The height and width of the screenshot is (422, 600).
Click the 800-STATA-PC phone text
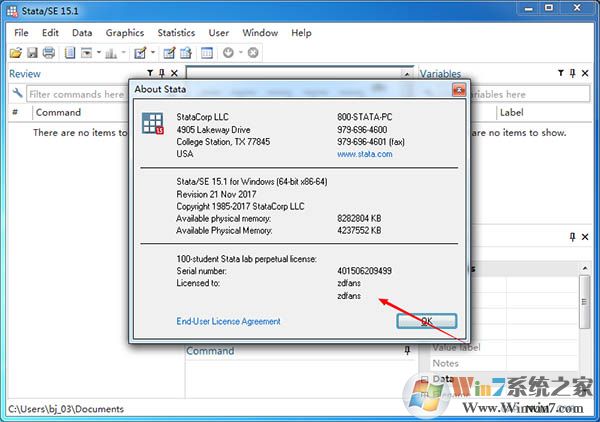pos(364,117)
